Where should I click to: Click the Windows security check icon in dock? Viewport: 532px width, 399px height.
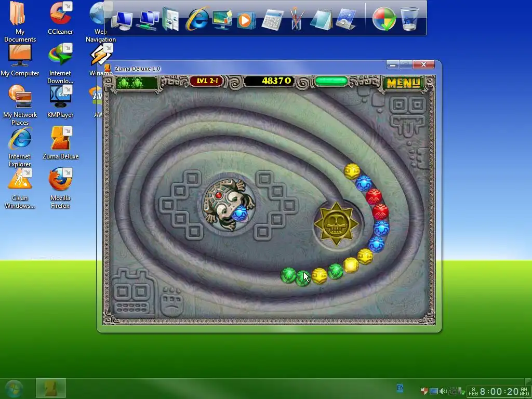click(384, 19)
